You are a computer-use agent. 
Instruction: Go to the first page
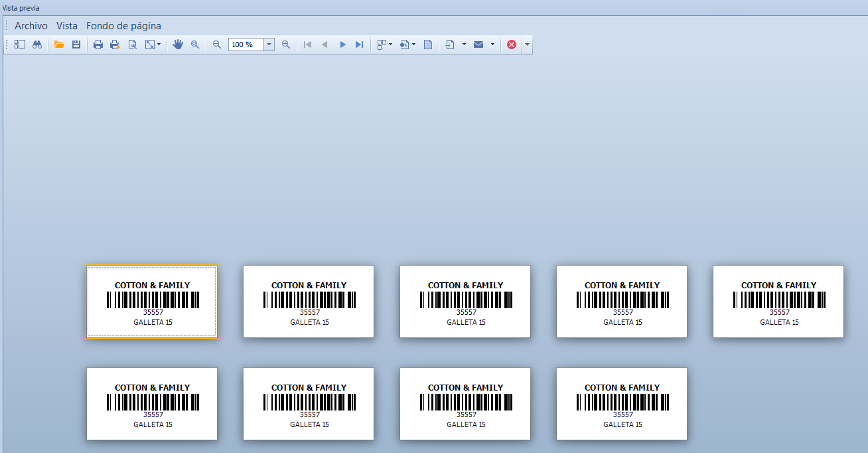308,45
